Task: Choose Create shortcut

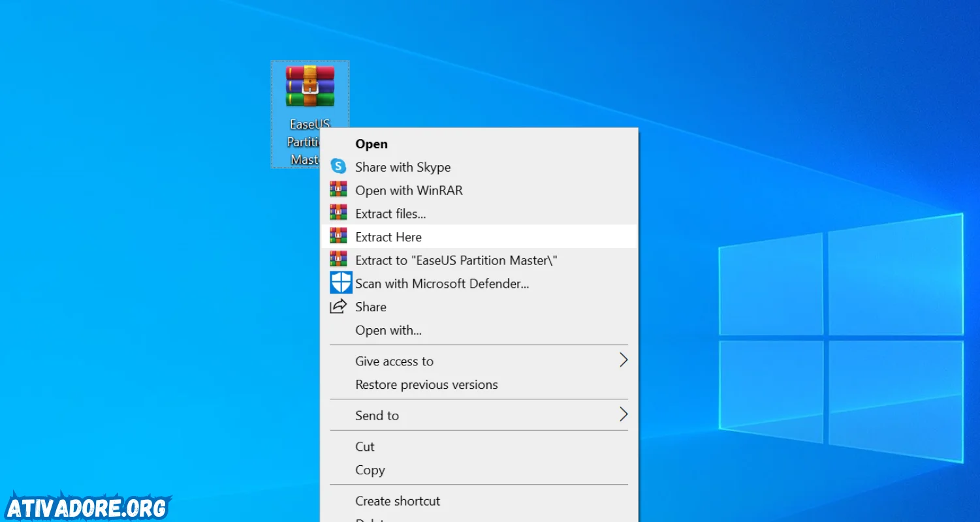Action: tap(479, 500)
